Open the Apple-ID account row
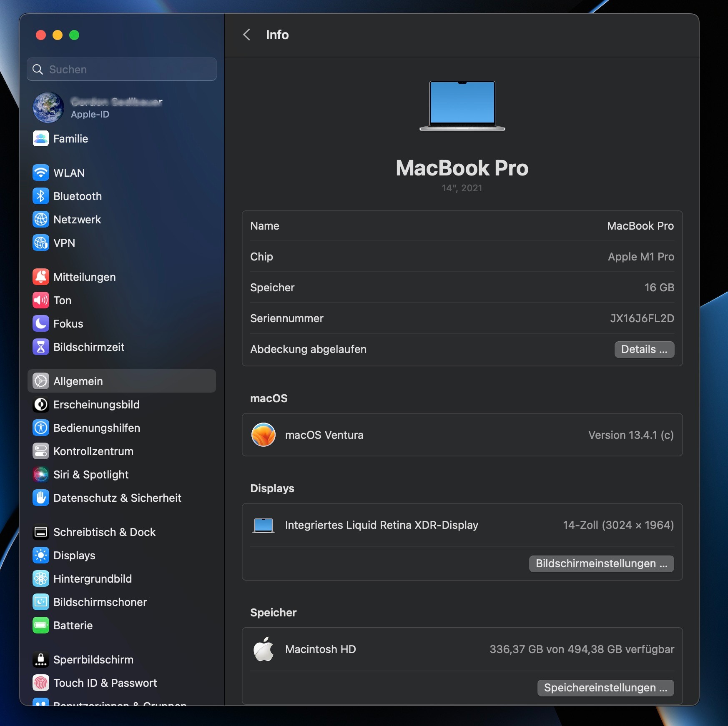The image size is (728, 726). pos(122,108)
